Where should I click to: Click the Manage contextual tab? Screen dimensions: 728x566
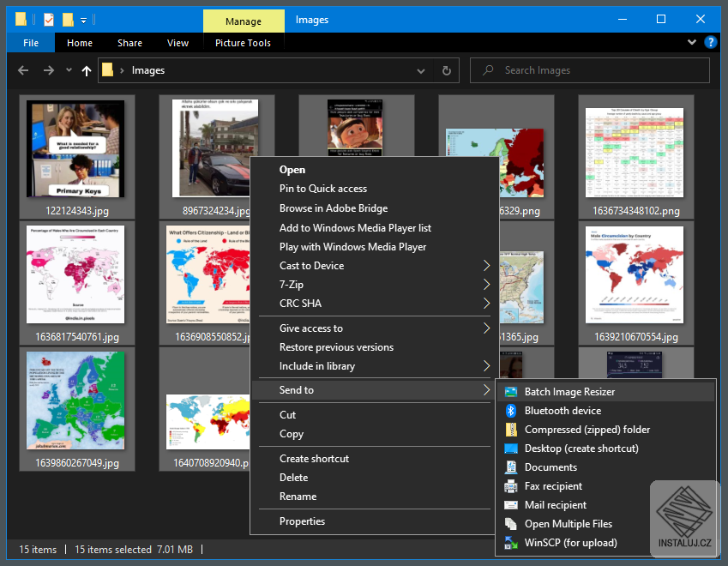[244, 21]
